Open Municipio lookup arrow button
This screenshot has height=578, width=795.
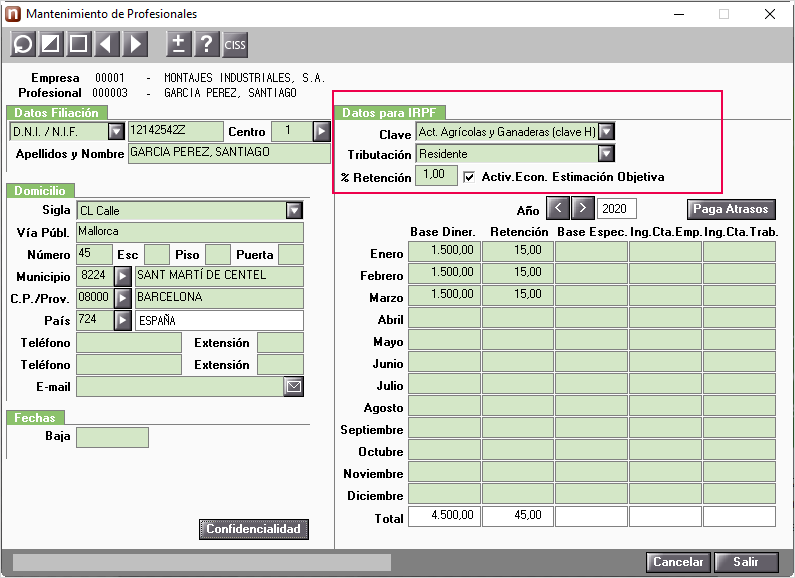coord(123,276)
